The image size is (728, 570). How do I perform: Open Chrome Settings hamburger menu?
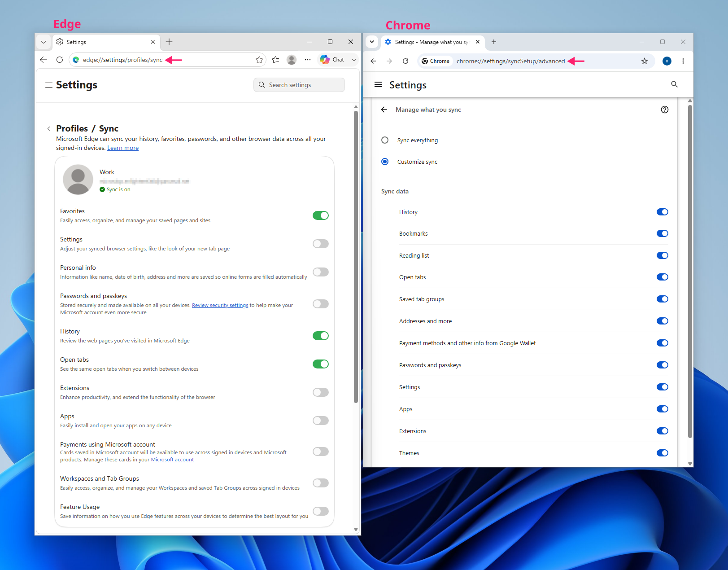coord(378,84)
